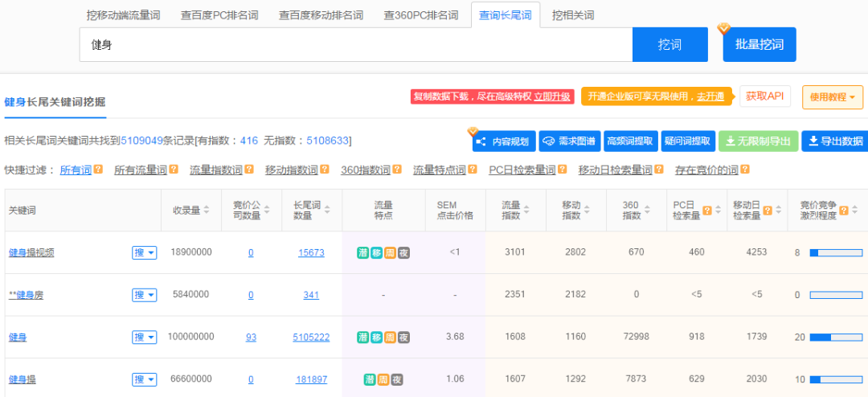Expand the 使用教程 dropdown button
This screenshot has height=397, width=868.
click(833, 97)
